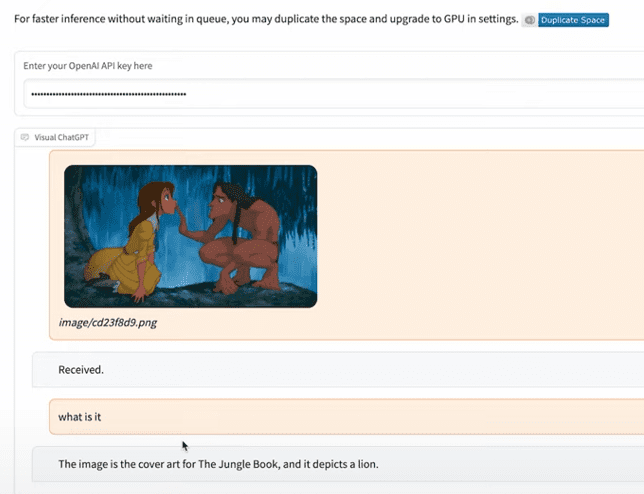Image resolution: width=644 pixels, height=494 pixels.
Task: Click the faster inference notice text
Action: [266, 19]
